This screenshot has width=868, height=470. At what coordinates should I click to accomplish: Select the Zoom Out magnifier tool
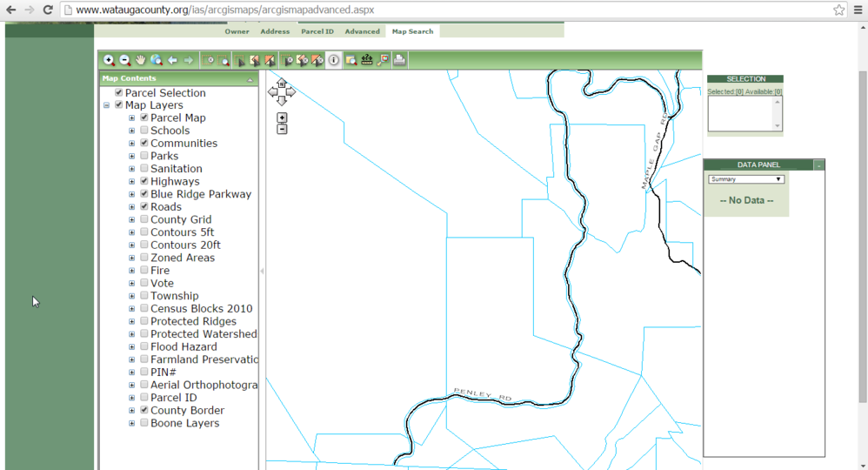pos(124,60)
